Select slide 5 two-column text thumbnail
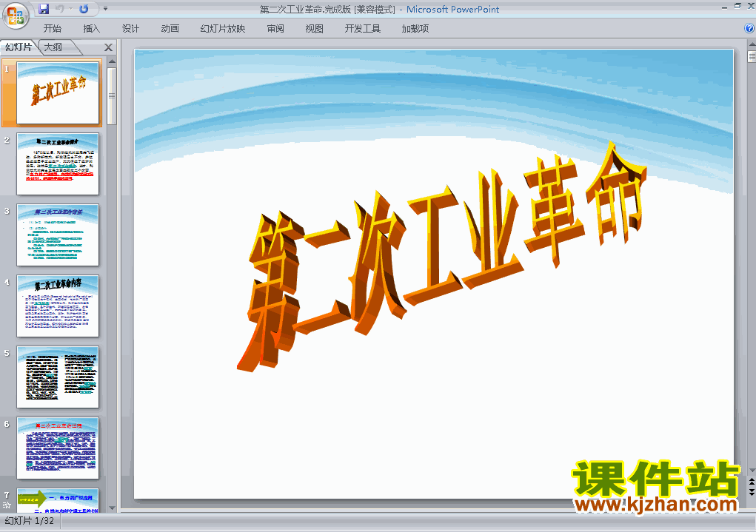756x532 pixels. [58, 377]
